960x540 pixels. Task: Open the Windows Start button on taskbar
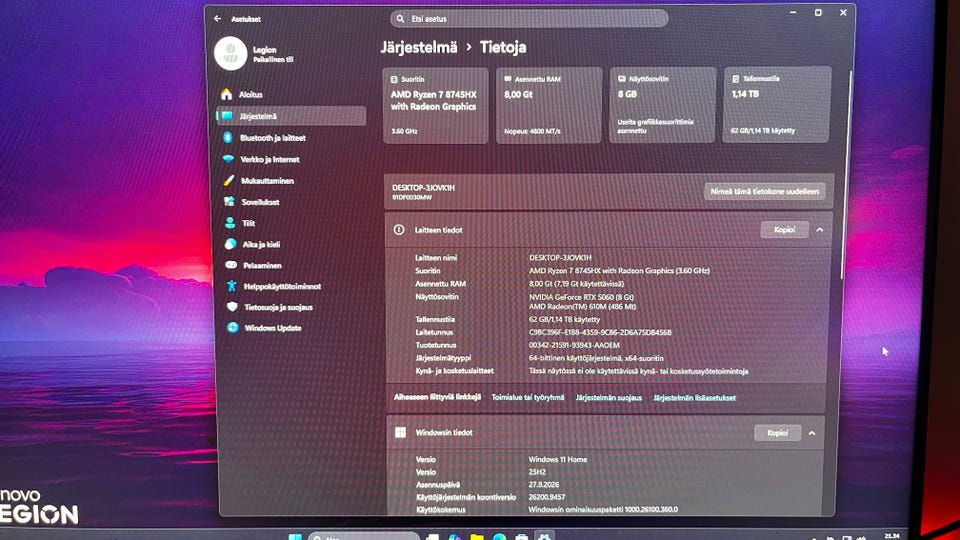(294, 536)
